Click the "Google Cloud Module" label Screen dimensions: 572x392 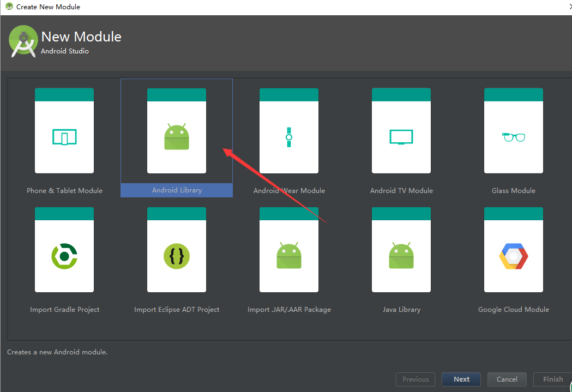click(x=514, y=310)
